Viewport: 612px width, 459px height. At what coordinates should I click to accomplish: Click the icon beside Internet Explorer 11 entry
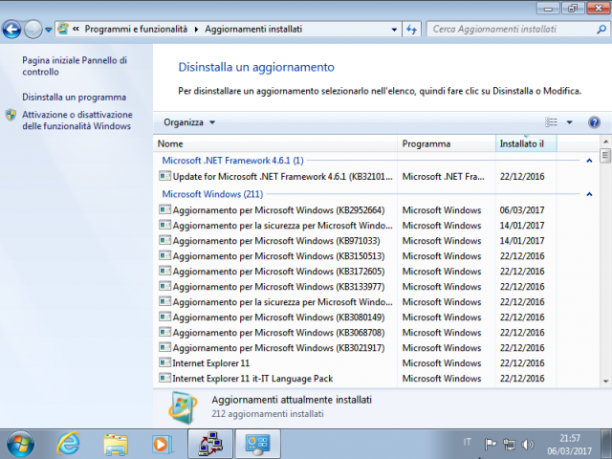click(165, 363)
